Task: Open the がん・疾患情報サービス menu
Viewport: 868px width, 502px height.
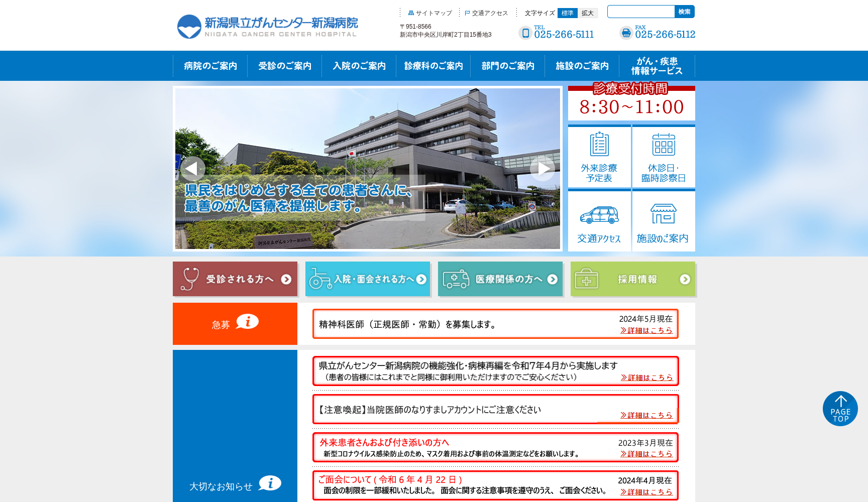Action: (x=656, y=65)
